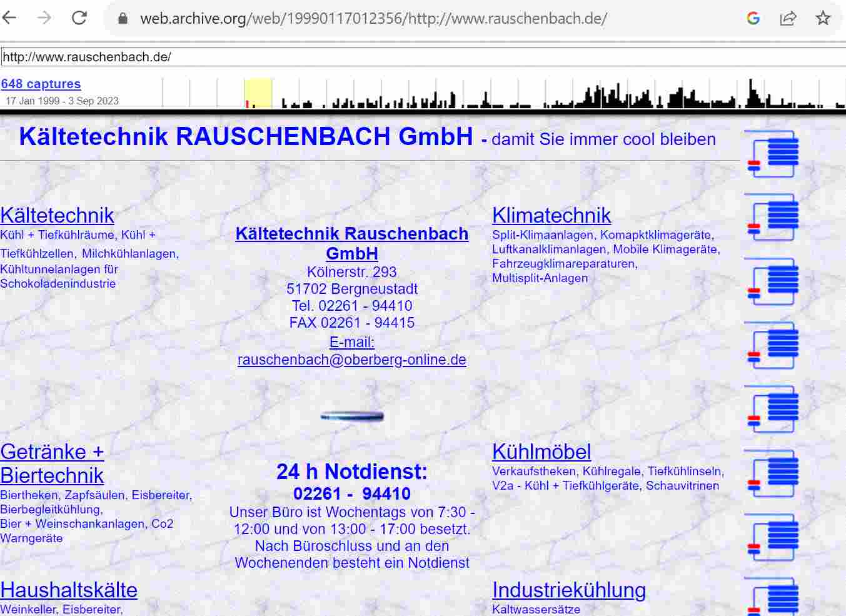
Task: Click the browser back arrow
Action: point(9,18)
